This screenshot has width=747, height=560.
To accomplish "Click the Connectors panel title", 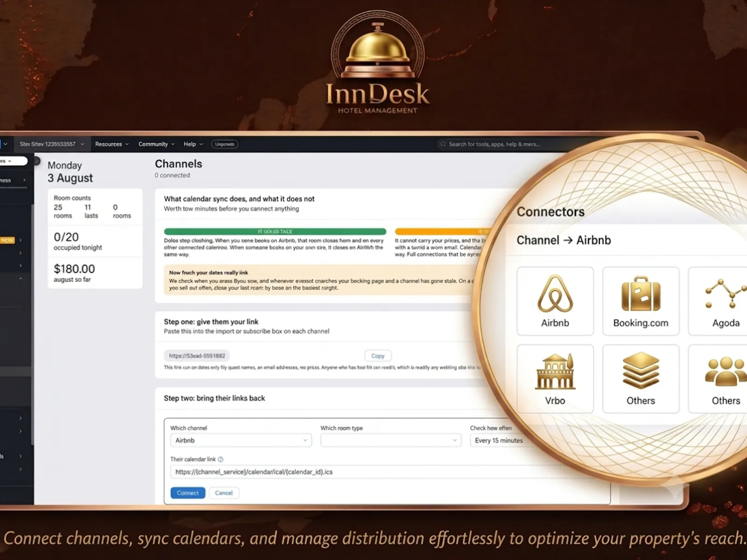I will pos(550,212).
